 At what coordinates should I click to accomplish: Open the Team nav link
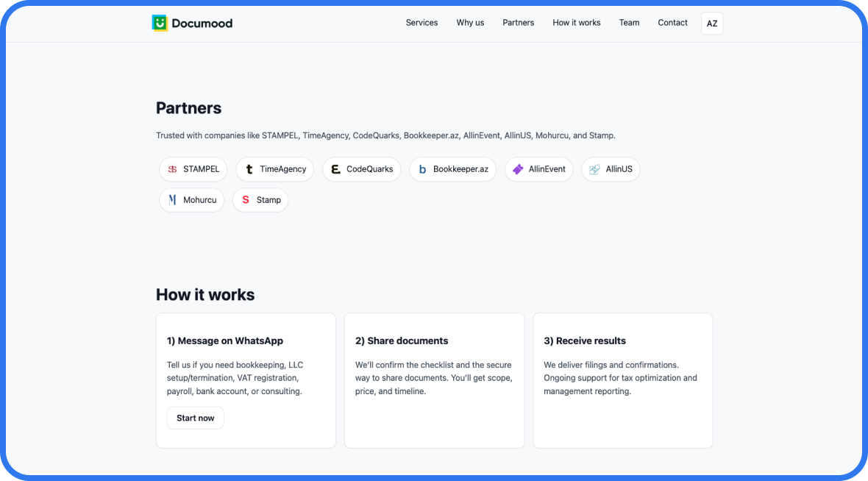pyautogui.click(x=629, y=23)
